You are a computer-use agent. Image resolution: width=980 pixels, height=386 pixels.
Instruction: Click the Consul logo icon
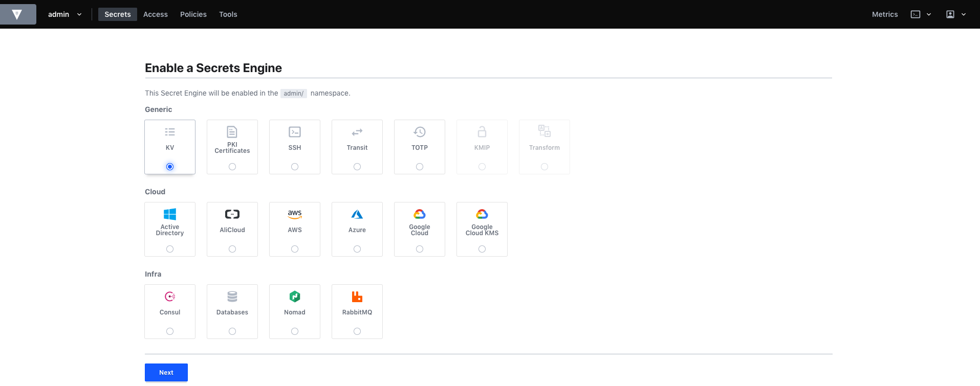170,297
